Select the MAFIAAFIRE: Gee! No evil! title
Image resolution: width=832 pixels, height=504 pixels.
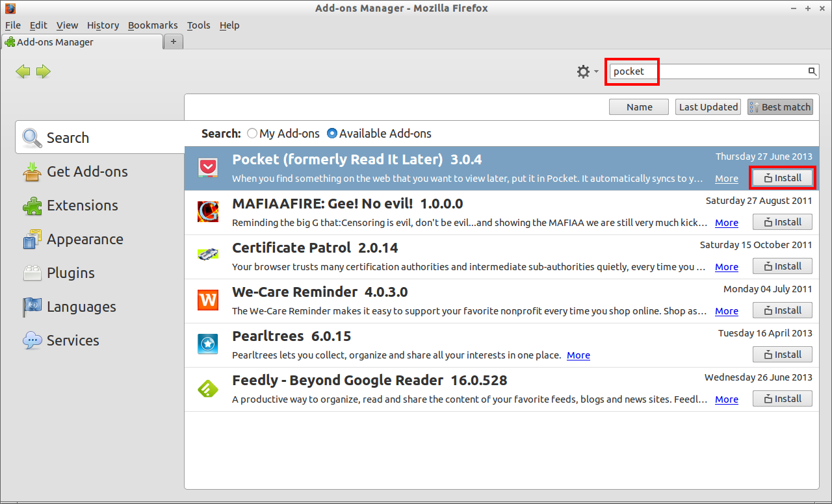point(322,204)
